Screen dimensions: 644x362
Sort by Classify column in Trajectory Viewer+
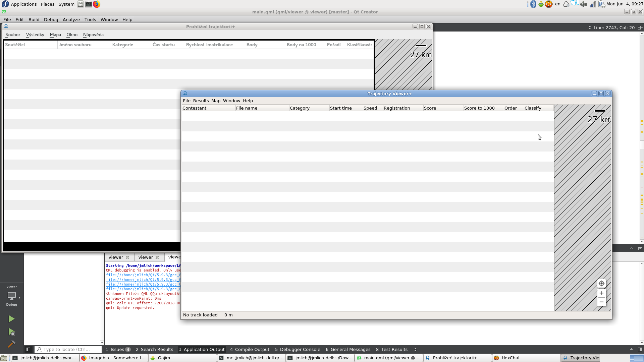tap(537, 108)
